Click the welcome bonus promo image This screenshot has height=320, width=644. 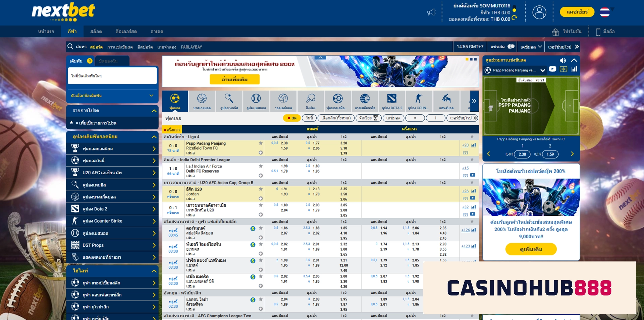coord(531,197)
